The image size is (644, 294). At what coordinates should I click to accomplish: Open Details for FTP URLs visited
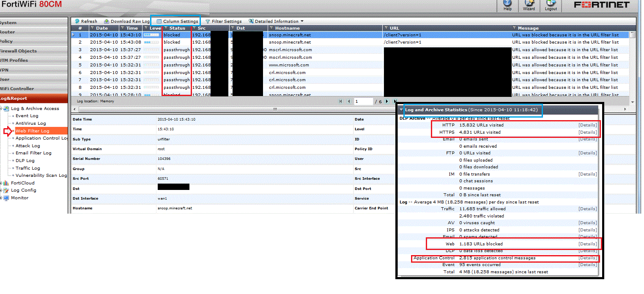tap(588, 153)
